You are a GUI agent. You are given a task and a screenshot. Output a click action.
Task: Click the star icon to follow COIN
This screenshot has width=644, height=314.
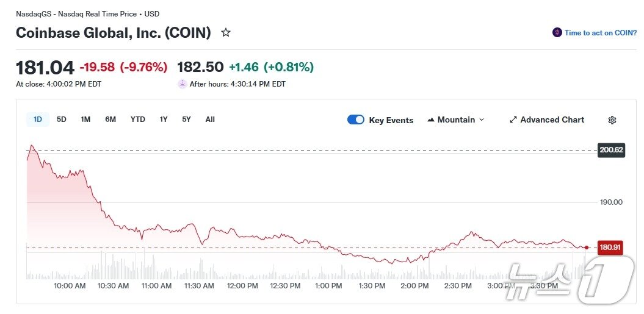click(x=226, y=33)
